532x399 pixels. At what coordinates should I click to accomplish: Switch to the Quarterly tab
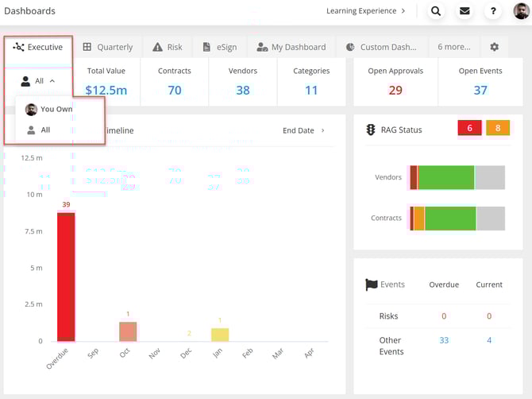108,47
